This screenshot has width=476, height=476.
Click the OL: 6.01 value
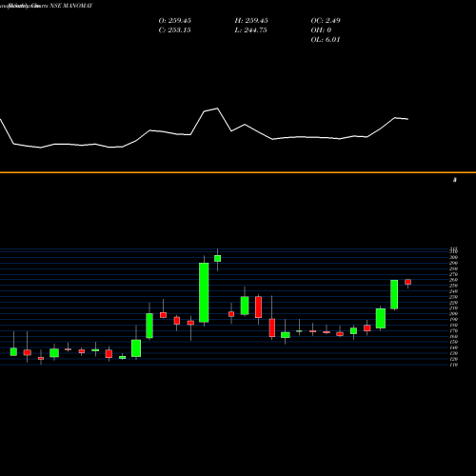(x=326, y=40)
